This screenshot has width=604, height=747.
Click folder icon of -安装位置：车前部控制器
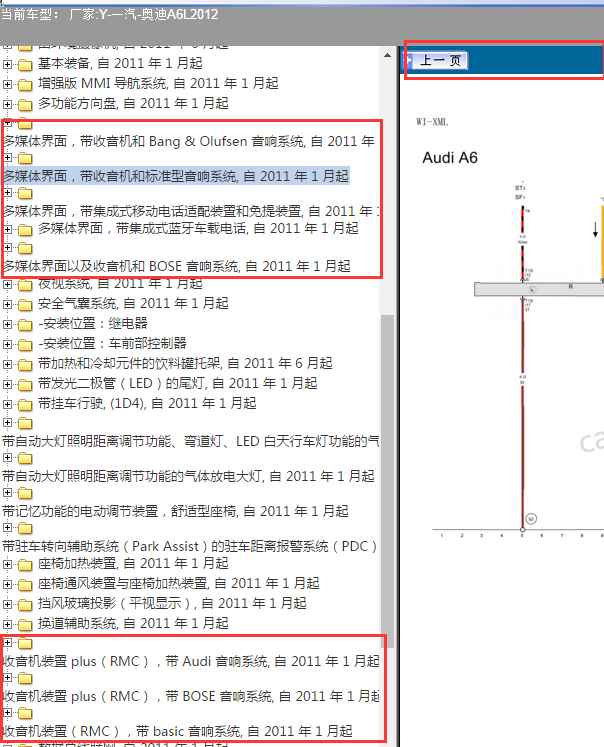[x=25, y=344]
